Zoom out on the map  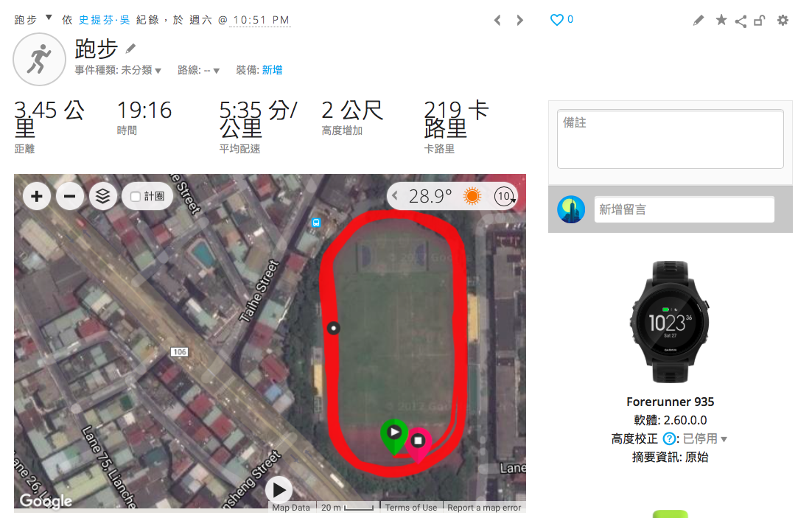[70, 196]
